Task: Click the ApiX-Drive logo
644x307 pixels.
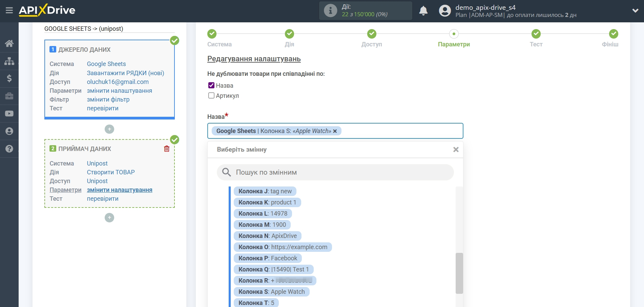Action: pyautogui.click(x=47, y=10)
